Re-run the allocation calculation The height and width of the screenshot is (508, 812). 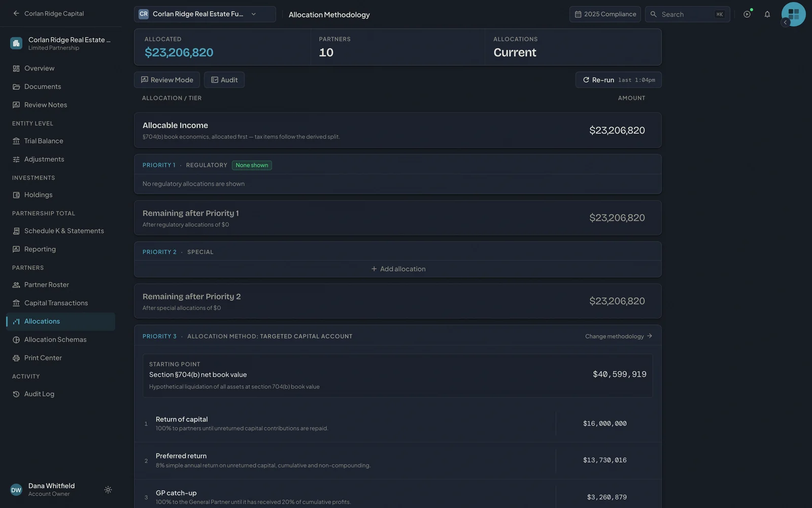click(618, 80)
